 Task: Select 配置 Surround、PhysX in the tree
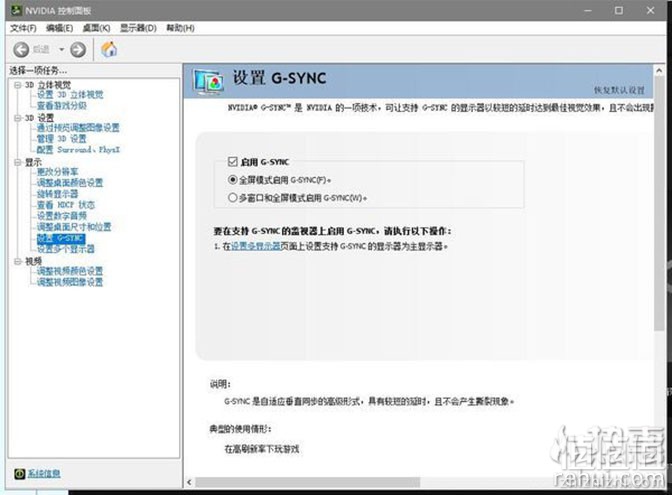click(x=78, y=150)
